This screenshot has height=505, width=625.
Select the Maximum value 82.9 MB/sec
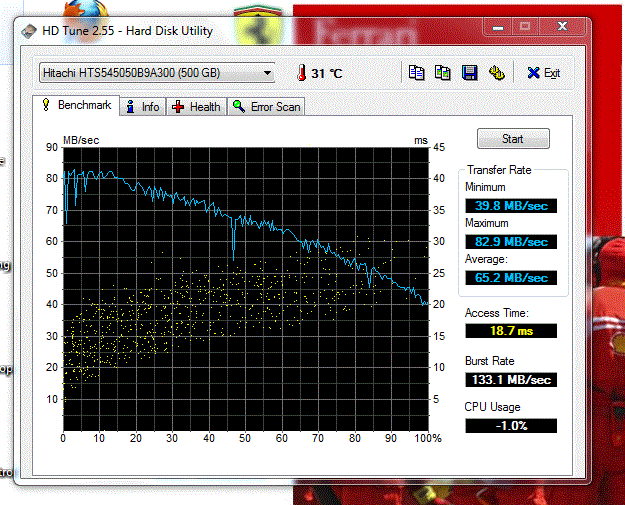pos(511,242)
